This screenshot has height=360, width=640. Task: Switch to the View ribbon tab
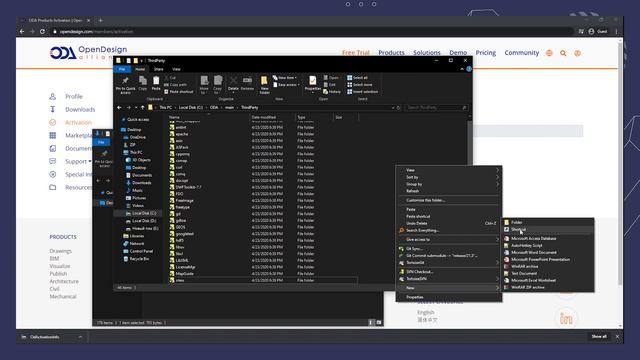pyautogui.click(x=176, y=69)
